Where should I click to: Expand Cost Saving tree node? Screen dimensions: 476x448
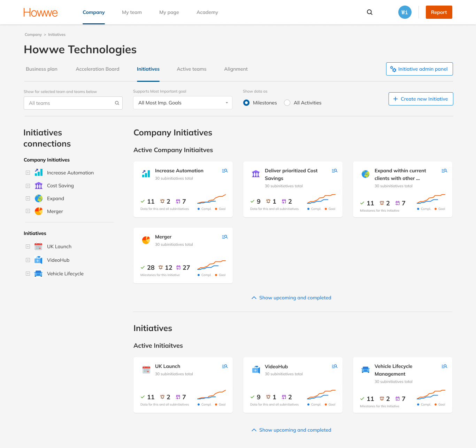28,186
